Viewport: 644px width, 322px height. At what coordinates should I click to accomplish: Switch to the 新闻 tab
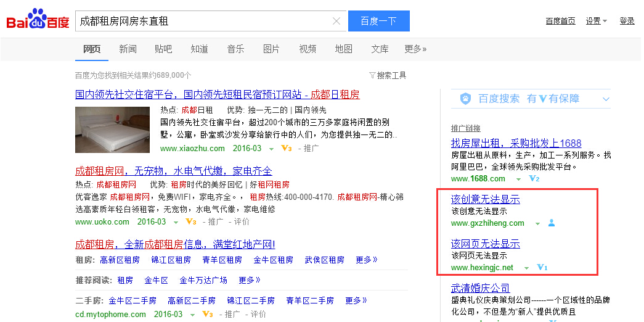point(128,49)
